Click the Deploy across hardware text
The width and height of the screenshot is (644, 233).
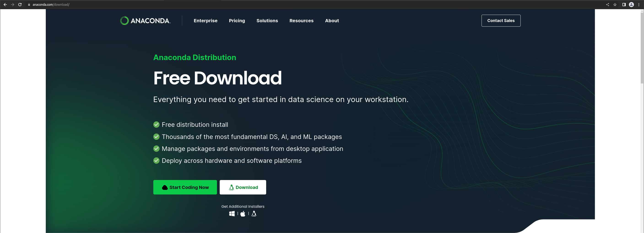click(232, 161)
